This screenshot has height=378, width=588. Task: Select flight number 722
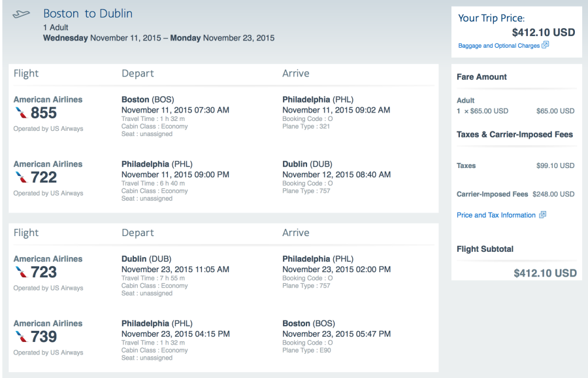tap(44, 177)
